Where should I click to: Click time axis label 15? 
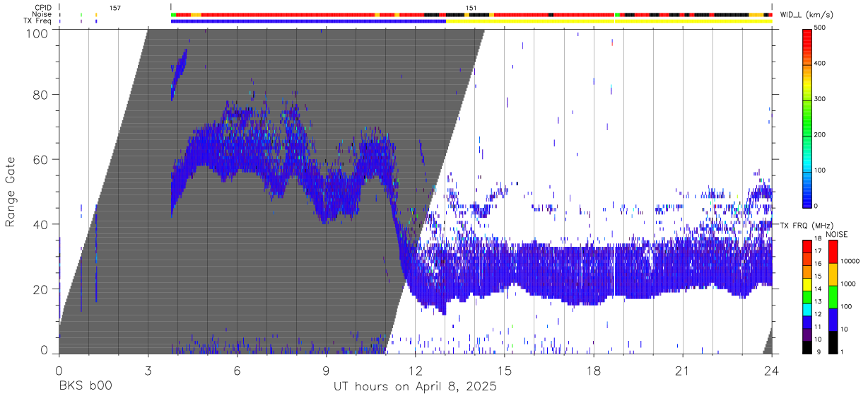point(504,370)
